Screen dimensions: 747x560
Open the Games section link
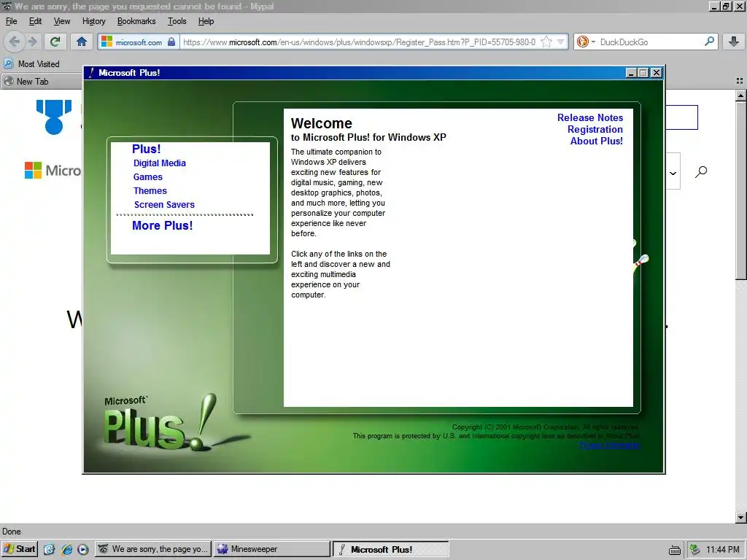pos(147,176)
